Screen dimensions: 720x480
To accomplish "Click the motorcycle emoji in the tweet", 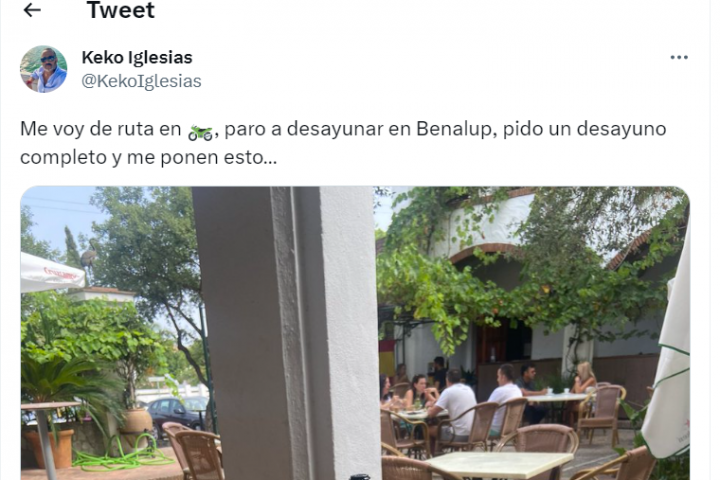I will [200, 132].
